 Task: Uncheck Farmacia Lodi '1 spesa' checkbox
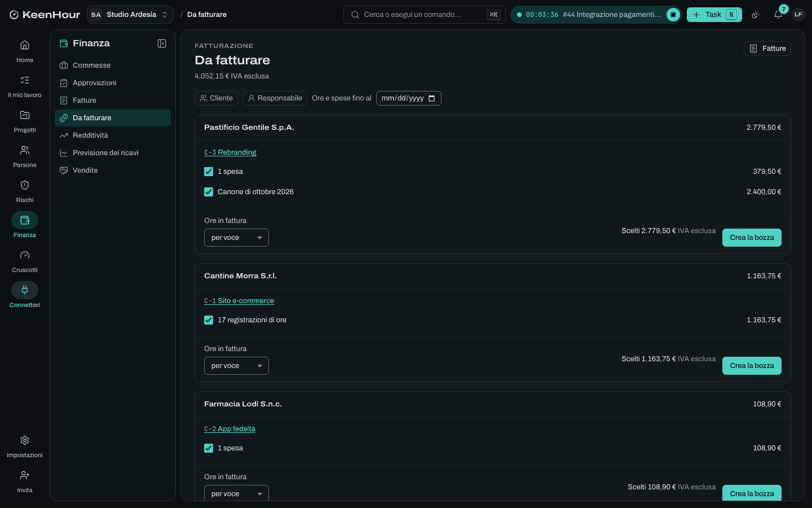tap(209, 448)
